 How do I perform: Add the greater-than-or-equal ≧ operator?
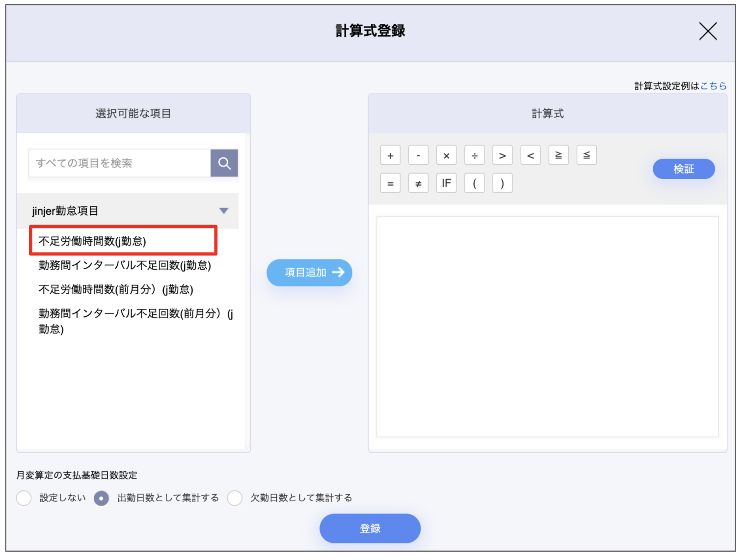coord(558,155)
